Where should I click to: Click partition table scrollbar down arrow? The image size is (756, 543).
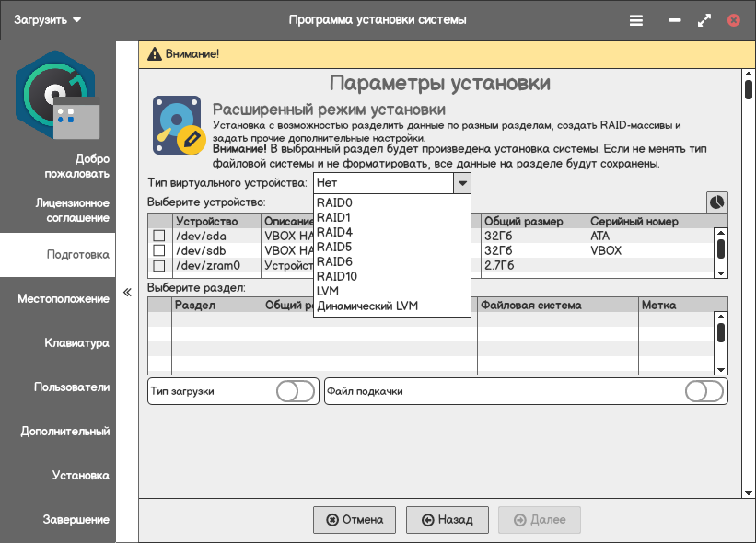tap(721, 370)
